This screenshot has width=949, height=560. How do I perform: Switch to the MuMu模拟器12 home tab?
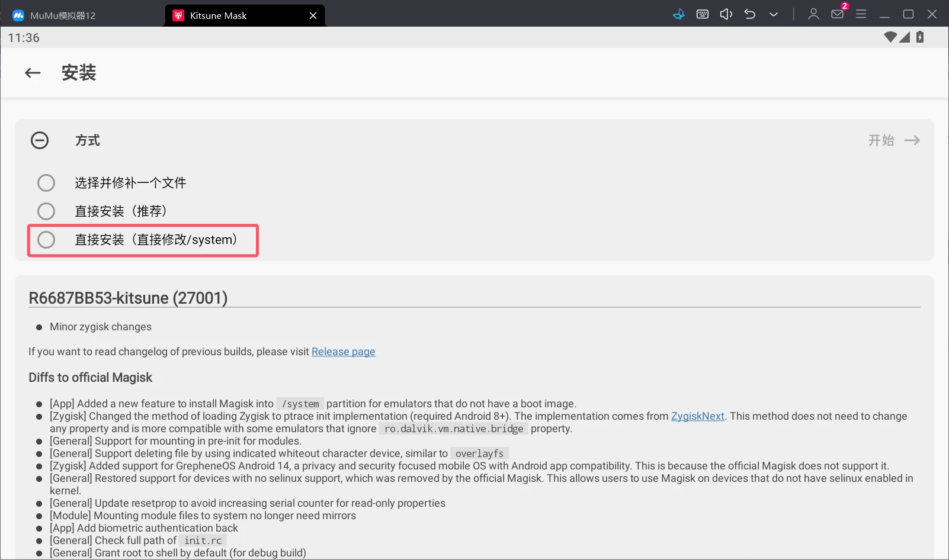pos(62,15)
